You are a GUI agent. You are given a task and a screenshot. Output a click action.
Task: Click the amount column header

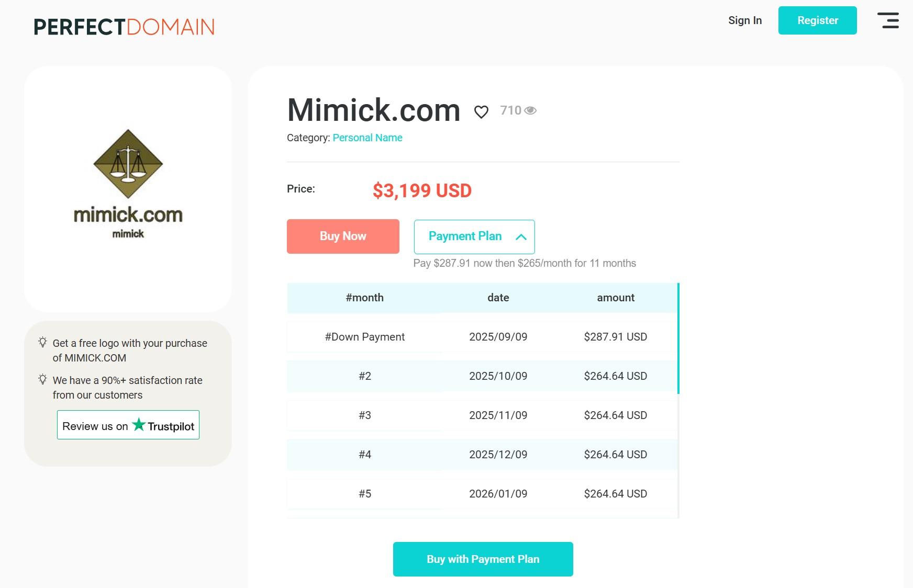click(616, 298)
